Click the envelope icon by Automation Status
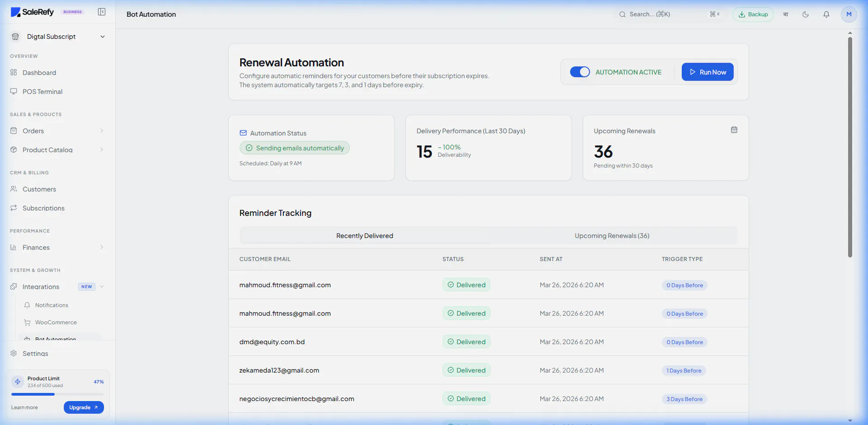Image resolution: width=868 pixels, height=425 pixels. point(243,133)
